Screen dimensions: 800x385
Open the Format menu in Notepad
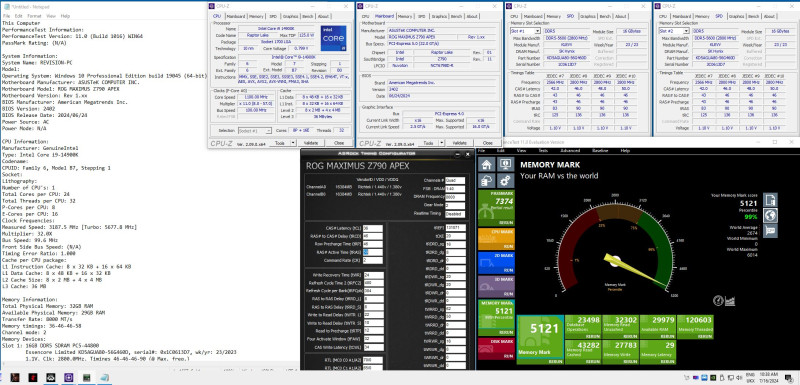coord(34,16)
